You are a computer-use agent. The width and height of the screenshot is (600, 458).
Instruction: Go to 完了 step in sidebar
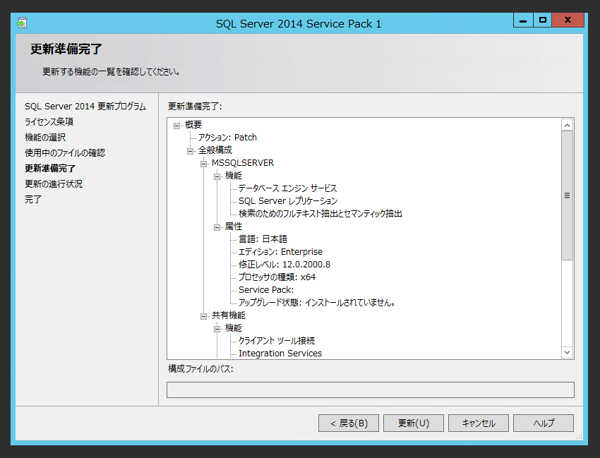tap(33, 199)
